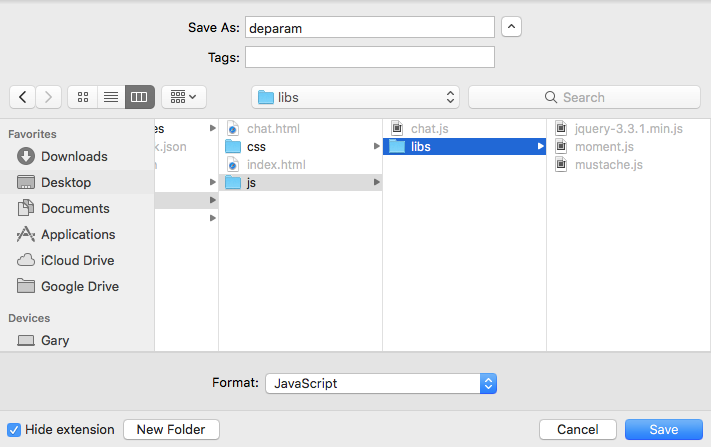
Task: Toggle the Hide extension checkbox
Action: (14, 430)
